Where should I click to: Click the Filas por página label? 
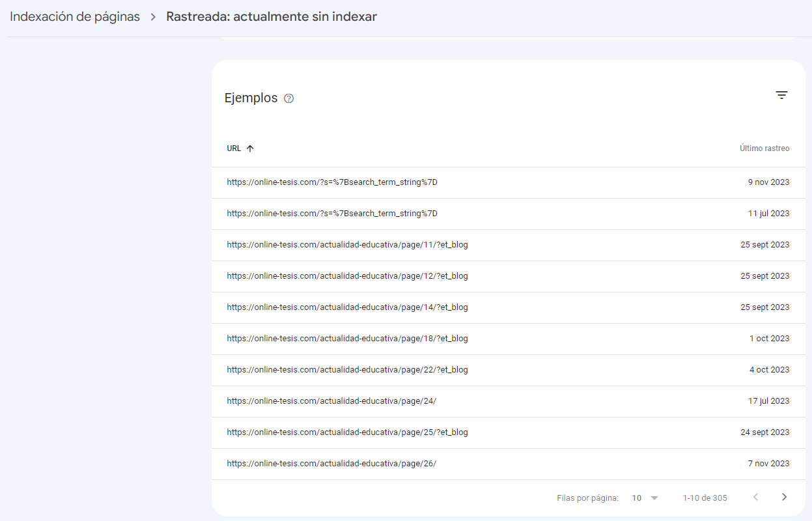(x=587, y=498)
